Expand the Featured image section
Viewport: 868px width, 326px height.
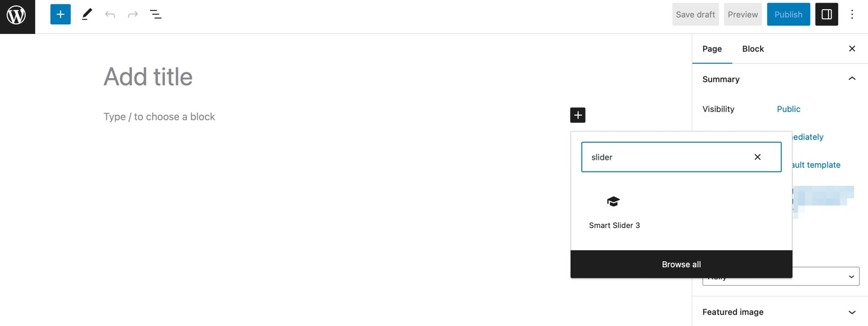coord(852,312)
